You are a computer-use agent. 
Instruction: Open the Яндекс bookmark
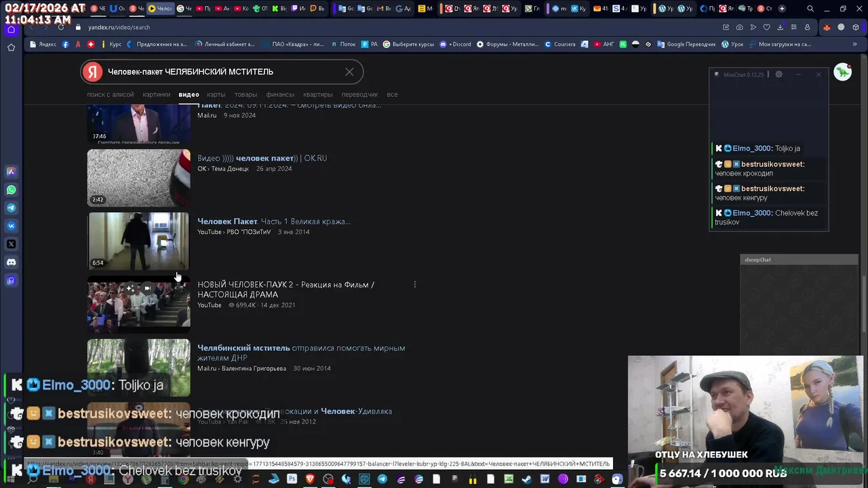pyautogui.click(x=43, y=44)
